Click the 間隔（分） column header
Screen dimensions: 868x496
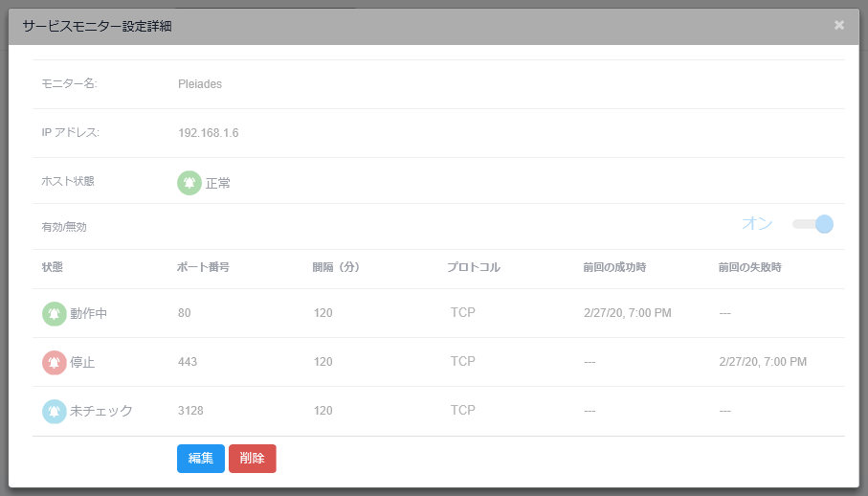(336, 267)
